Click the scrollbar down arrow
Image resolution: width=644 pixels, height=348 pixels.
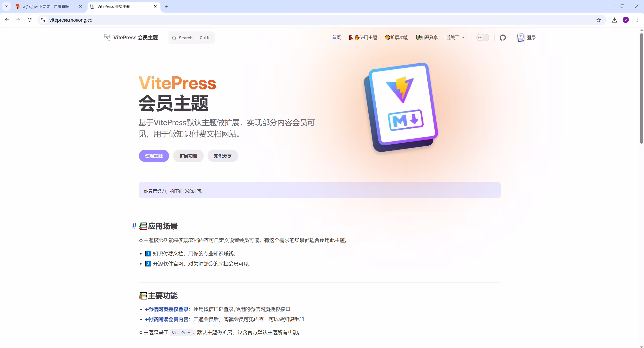click(x=641, y=346)
